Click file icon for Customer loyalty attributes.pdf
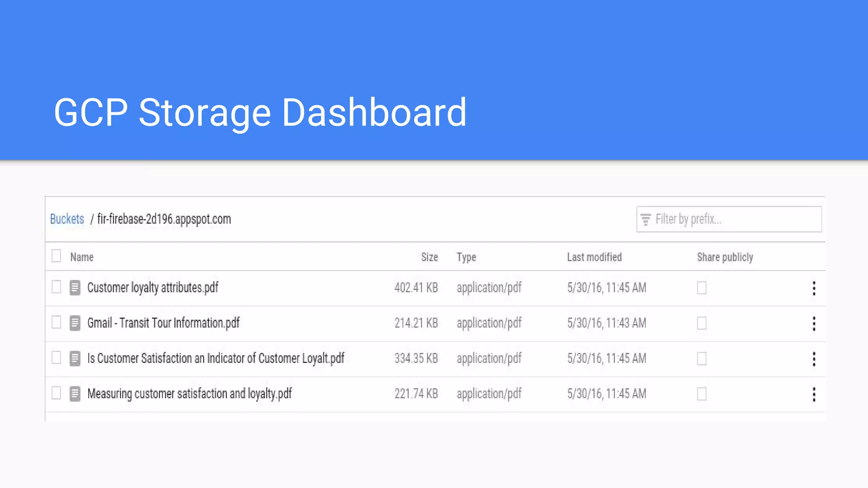 click(x=75, y=288)
